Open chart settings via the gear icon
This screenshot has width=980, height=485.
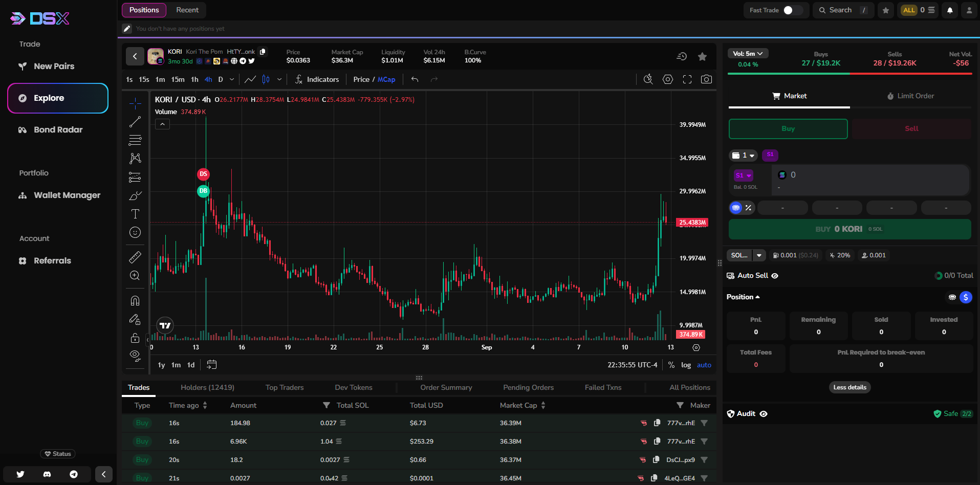pos(667,79)
